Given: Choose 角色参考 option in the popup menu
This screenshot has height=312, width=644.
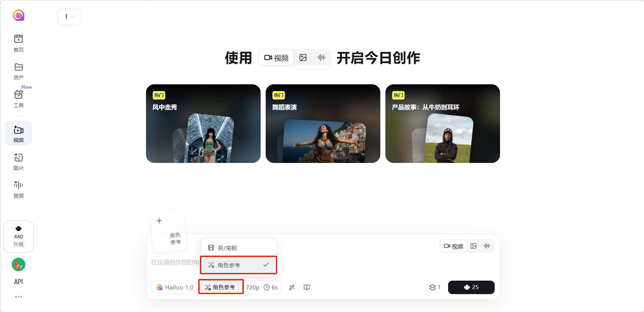Looking at the screenshot, I should [238, 265].
